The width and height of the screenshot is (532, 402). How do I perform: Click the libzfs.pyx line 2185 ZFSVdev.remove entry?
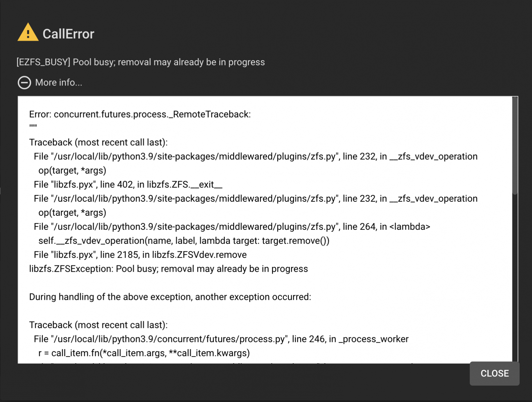tap(140, 255)
